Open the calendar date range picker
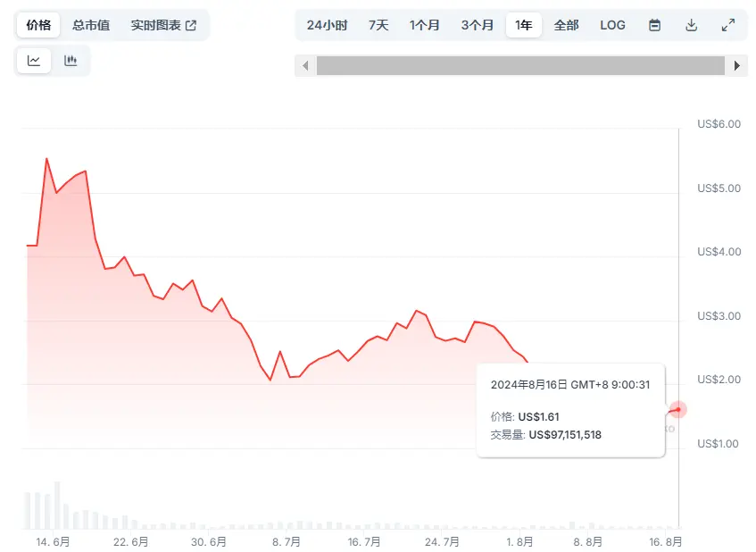756x552 pixels. pyautogui.click(x=654, y=25)
